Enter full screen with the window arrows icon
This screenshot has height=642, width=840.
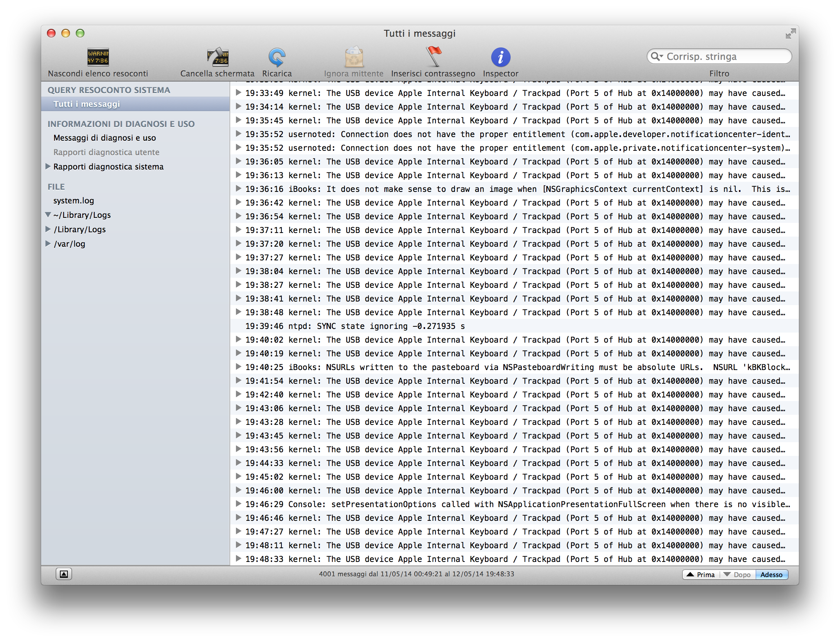790,34
